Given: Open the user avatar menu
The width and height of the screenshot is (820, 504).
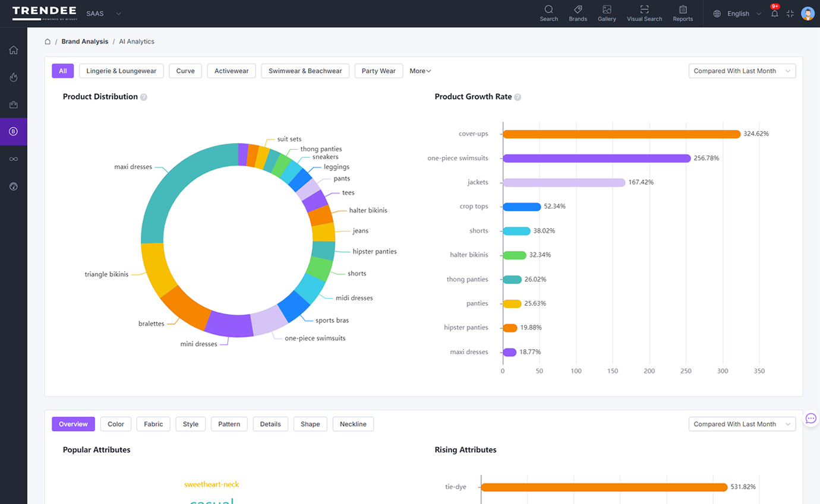Looking at the screenshot, I should click(x=808, y=14).
